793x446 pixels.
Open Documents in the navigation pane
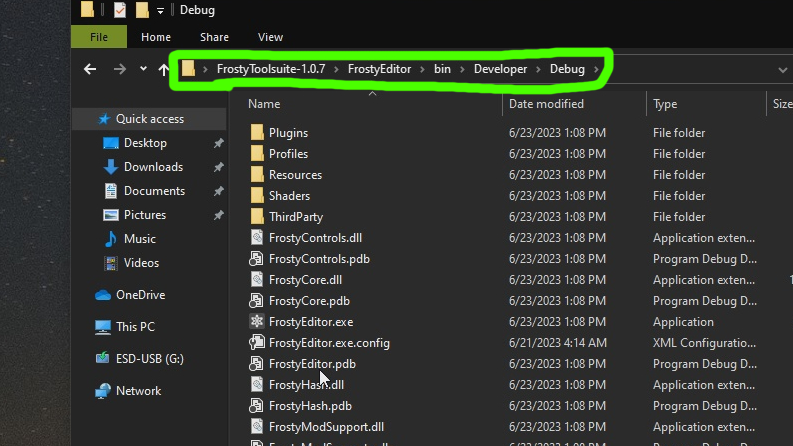(154, 191)
